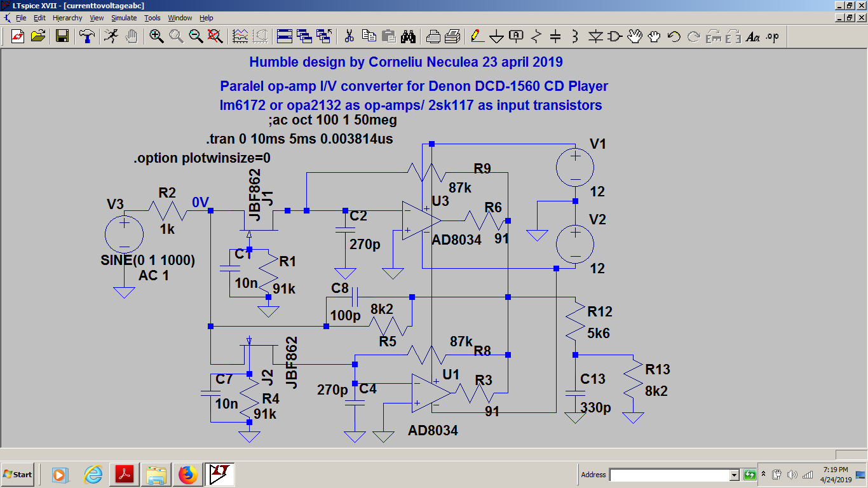Viewport: 868px width, 488px height.
Task: Halt simulation hand icon
Action: pyautogui.click(x=132, y=36)
